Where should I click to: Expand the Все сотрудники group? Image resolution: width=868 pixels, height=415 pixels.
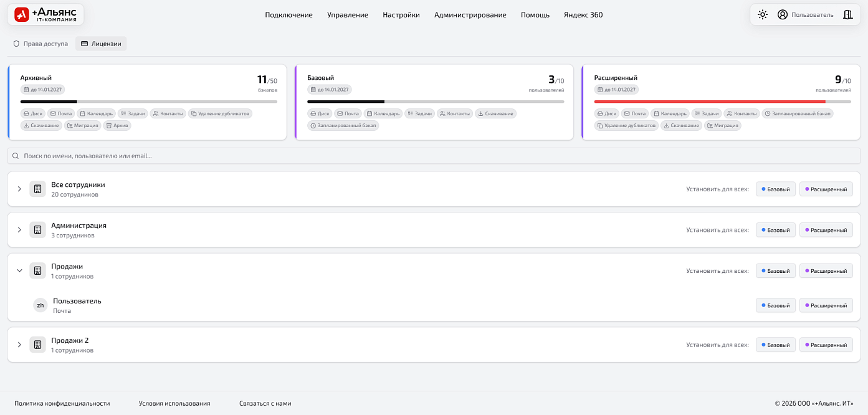point(19,189)
